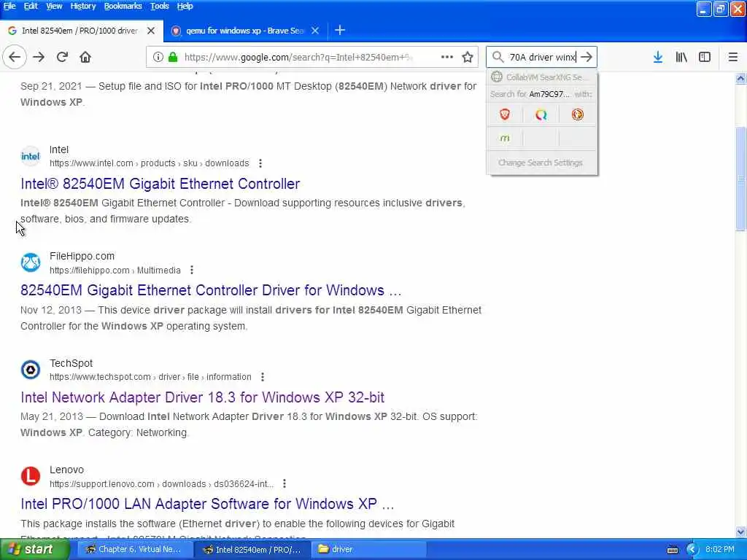The width and height of the screenshot is (747, 560).
Task: Switch to qemu for windows xp Brave tab
Action: coord(245,31)
